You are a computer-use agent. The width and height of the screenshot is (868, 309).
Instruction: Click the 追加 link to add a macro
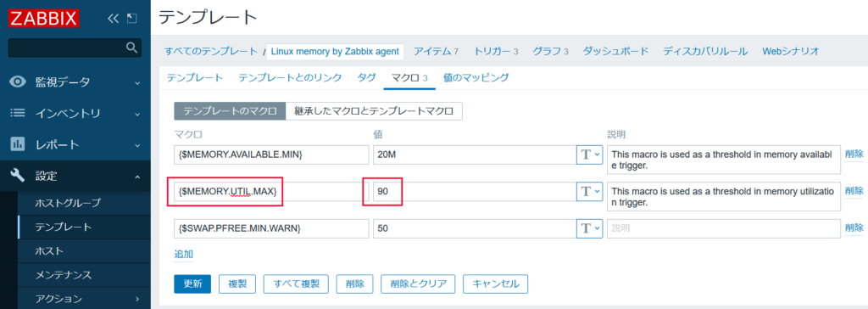click(184, 254)
